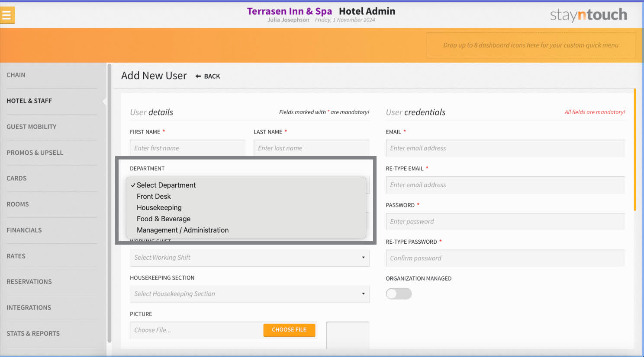Click the Terrasen Inn & Spa title
Screen dimensions: 644x357
[290, 11]
